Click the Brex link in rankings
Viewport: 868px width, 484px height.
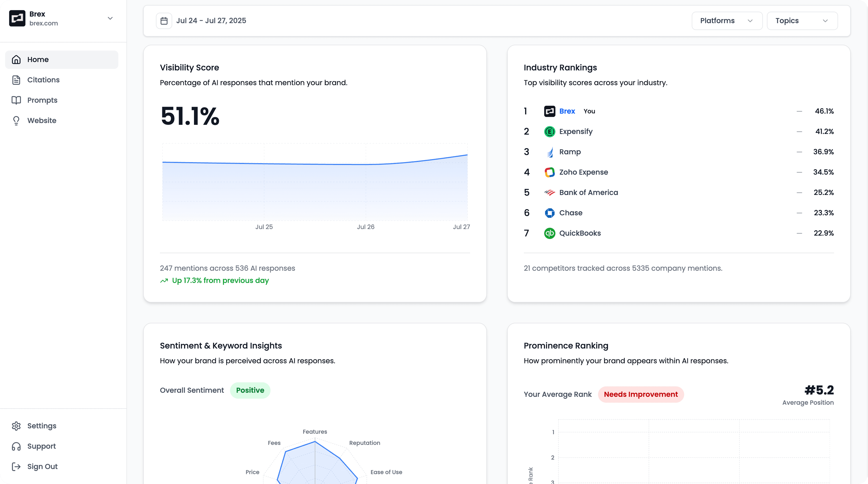[567, 111]
